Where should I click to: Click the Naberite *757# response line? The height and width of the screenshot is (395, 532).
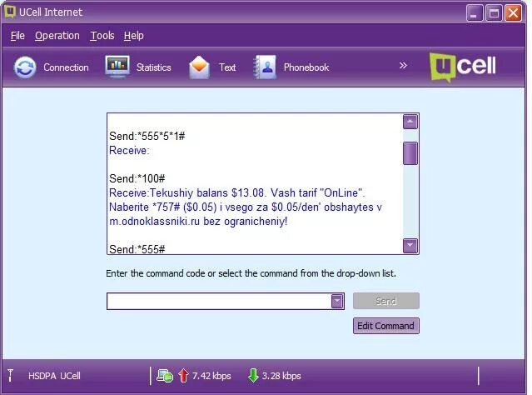point(246,207)
